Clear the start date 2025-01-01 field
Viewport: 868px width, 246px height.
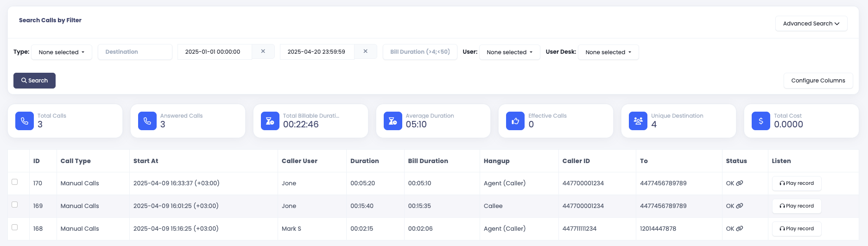[x=263, y=51]
